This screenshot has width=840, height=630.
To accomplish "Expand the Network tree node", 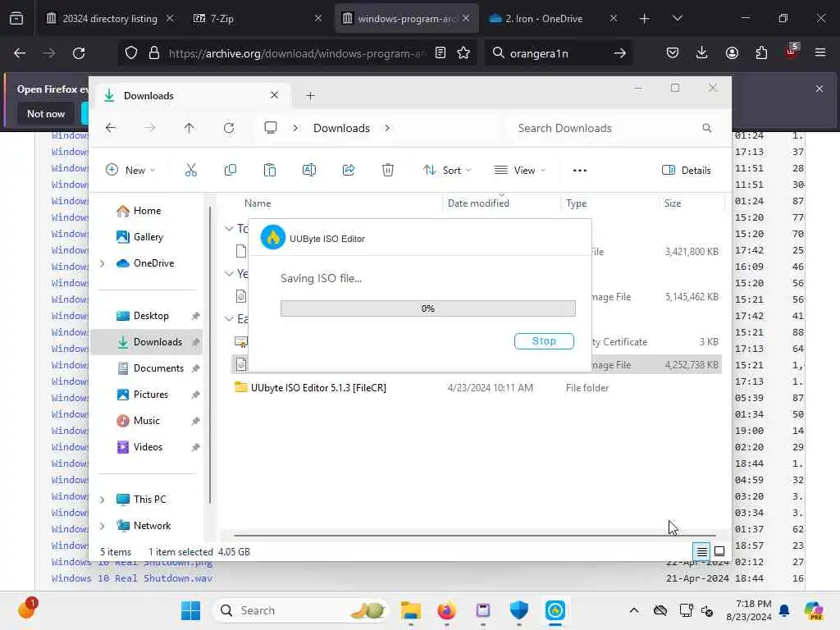I will tap(103, 526).
